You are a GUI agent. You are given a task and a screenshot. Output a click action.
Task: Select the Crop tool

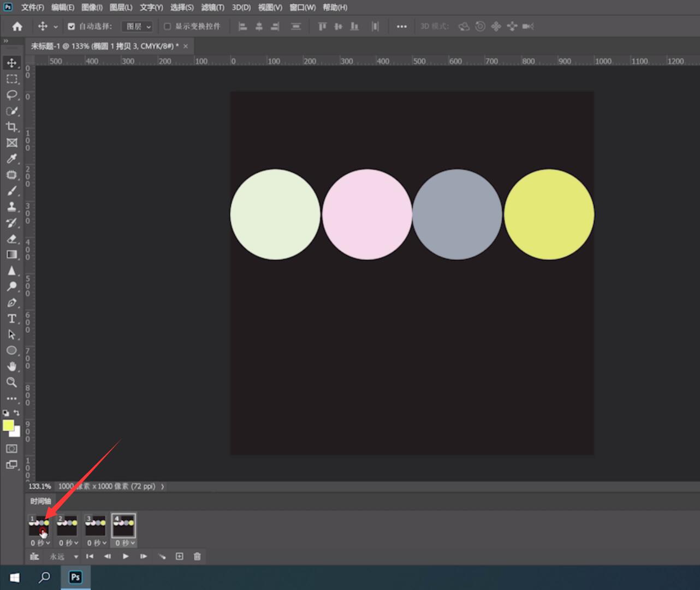(11, 127)
